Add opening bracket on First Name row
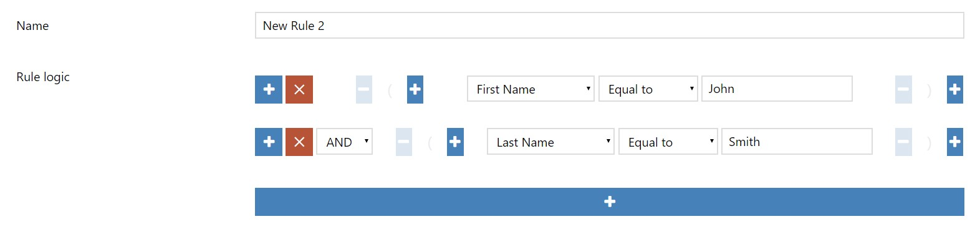This screenshot has width=980, height=229. coord(415,89)
